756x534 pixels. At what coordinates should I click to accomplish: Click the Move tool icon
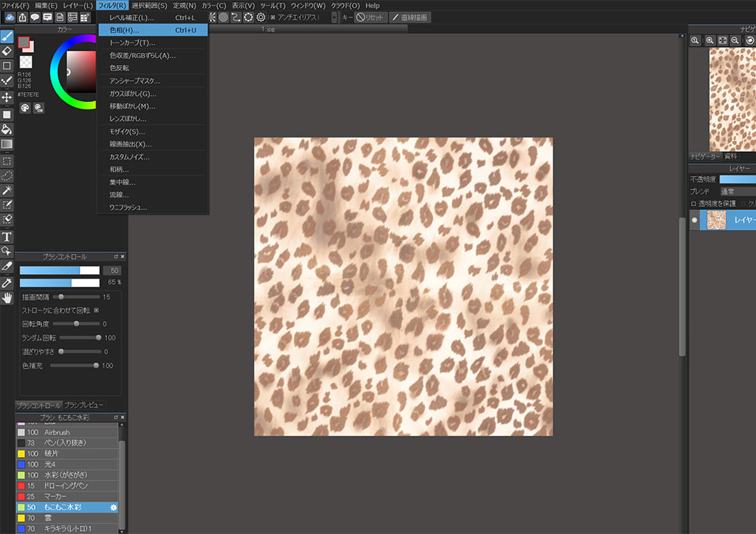click(7, 97)
